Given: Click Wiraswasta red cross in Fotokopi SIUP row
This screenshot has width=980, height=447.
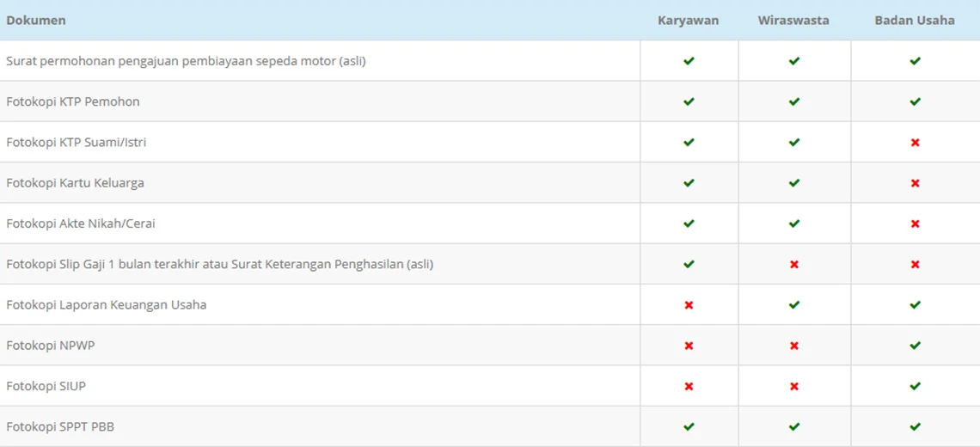Looking at the screenshot, I should [793, 386].
